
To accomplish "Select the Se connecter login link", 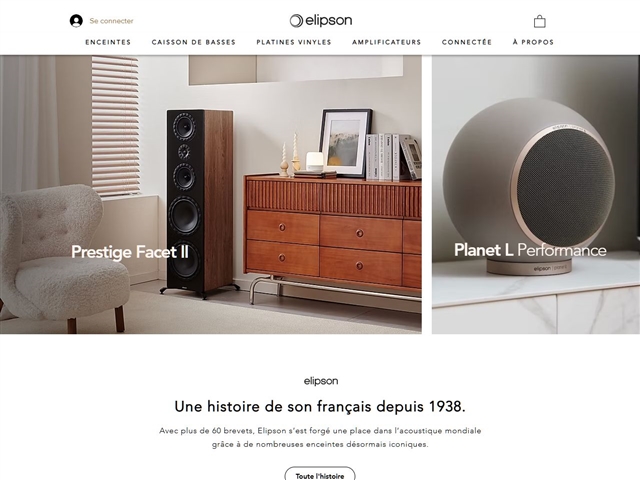I will (x=111, y=21).
